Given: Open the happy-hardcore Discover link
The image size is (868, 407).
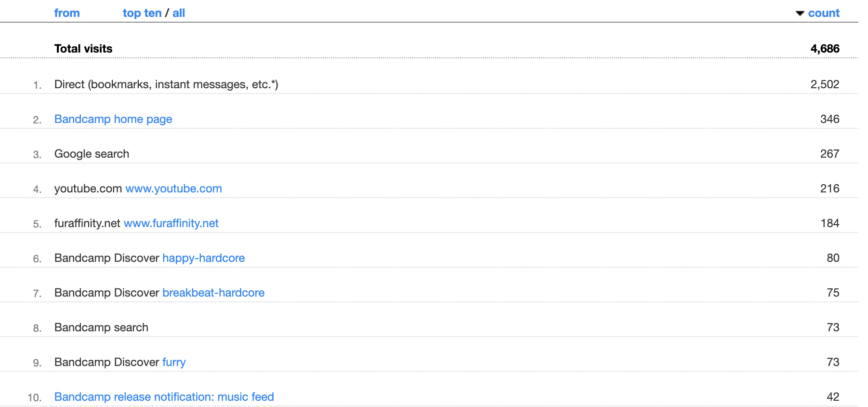Looking at the screenshot, I should 204,258.
